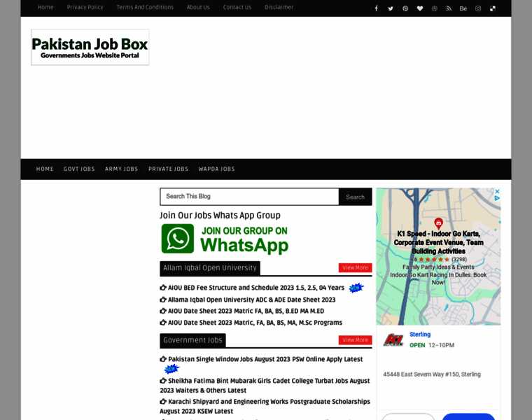Click the K1 Speed logo thumbnail
Viewport: 532px width, 420px height.
pyautogui.click(x=393, y=339)
